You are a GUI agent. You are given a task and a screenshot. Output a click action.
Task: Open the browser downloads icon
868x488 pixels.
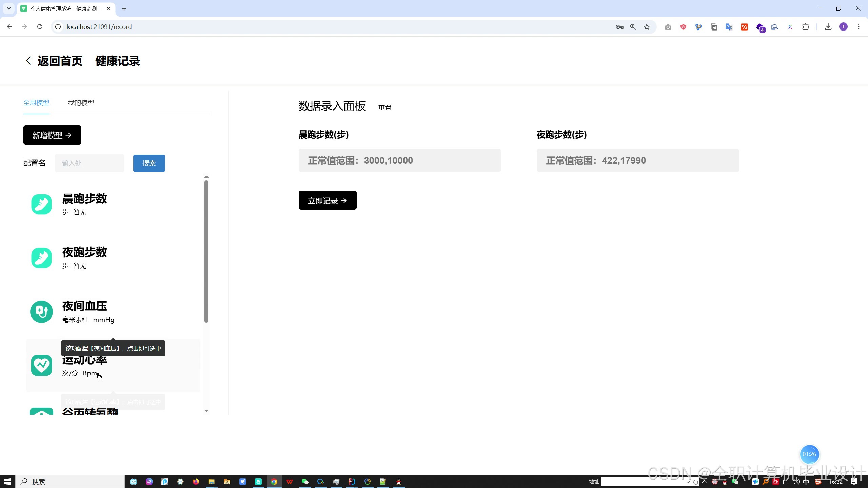(x=828, y=27)
